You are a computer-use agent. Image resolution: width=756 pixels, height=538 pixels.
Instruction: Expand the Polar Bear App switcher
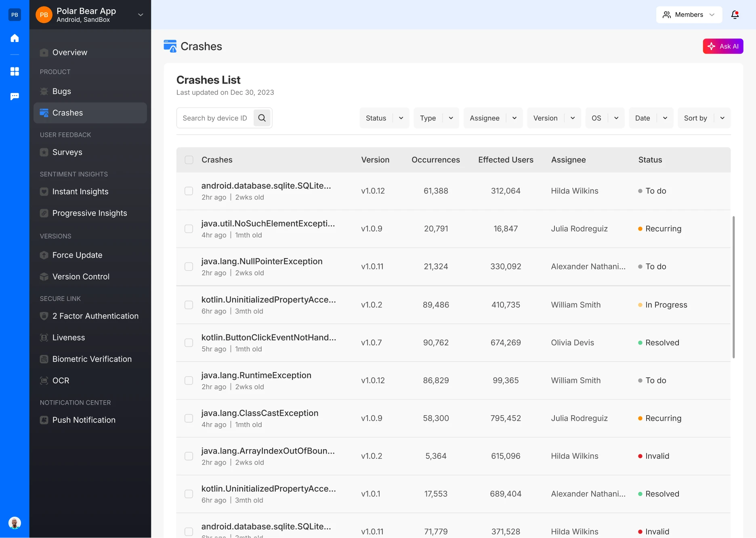coord(140,15)
